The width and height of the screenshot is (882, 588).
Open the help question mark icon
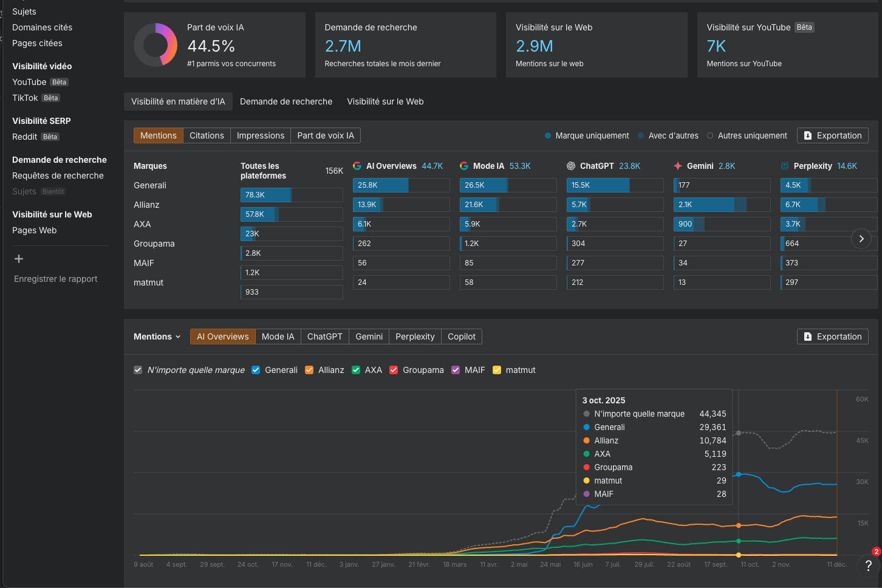click(868, 566)
